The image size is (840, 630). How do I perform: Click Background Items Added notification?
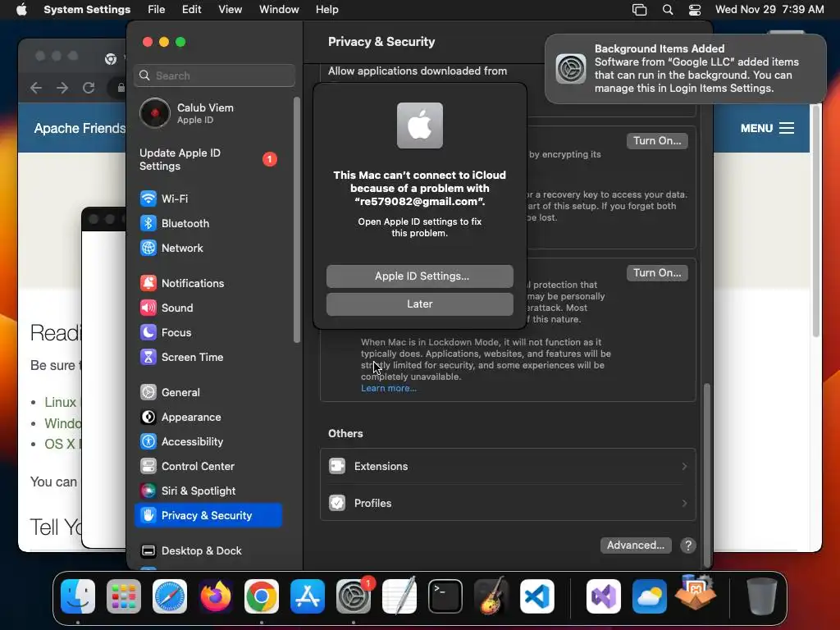686,69
